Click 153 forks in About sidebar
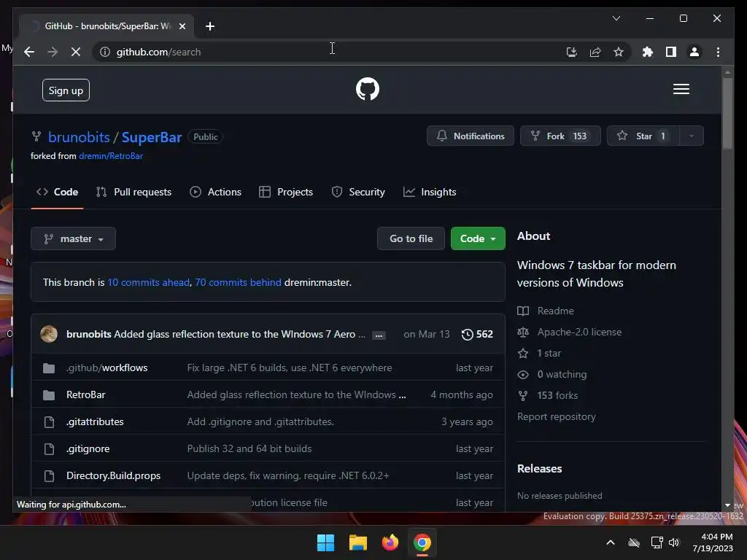Viewport: 747px width, 560px height. 548,395
